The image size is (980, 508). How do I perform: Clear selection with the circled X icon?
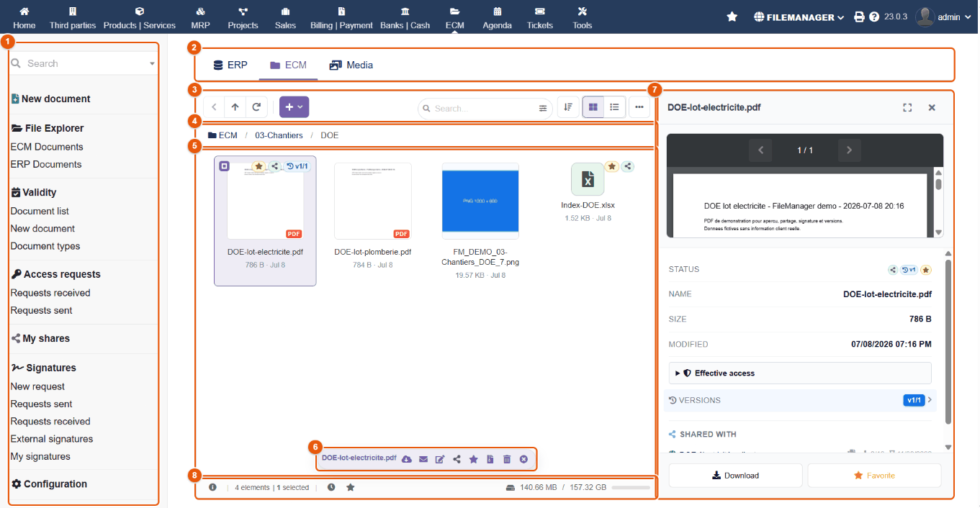point(523,459)
